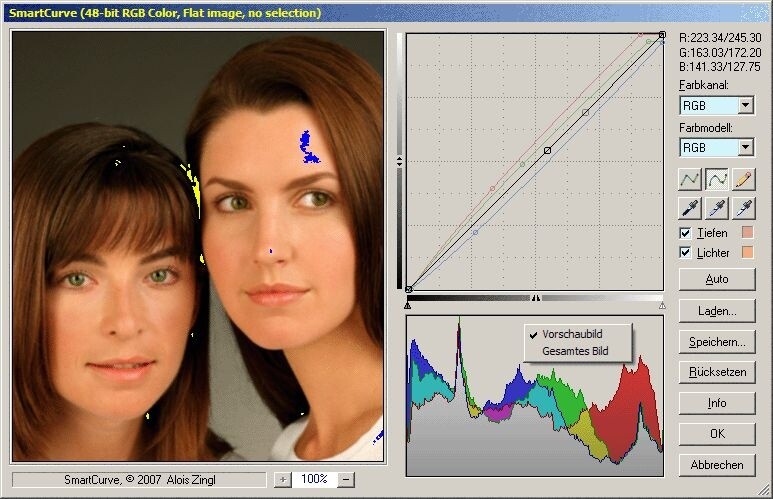Click the Speichern... button
Viewport: 773px width, 499px height.
coord(717,342)
